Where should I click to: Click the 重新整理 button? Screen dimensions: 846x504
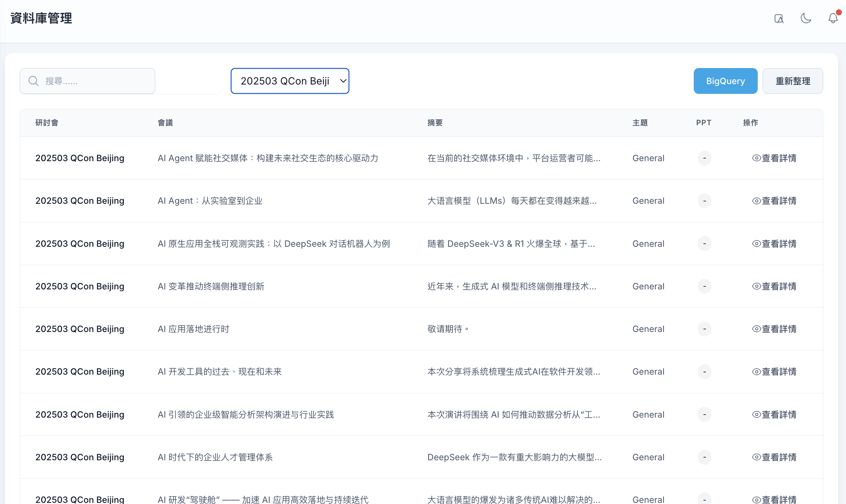click(793, 81)
